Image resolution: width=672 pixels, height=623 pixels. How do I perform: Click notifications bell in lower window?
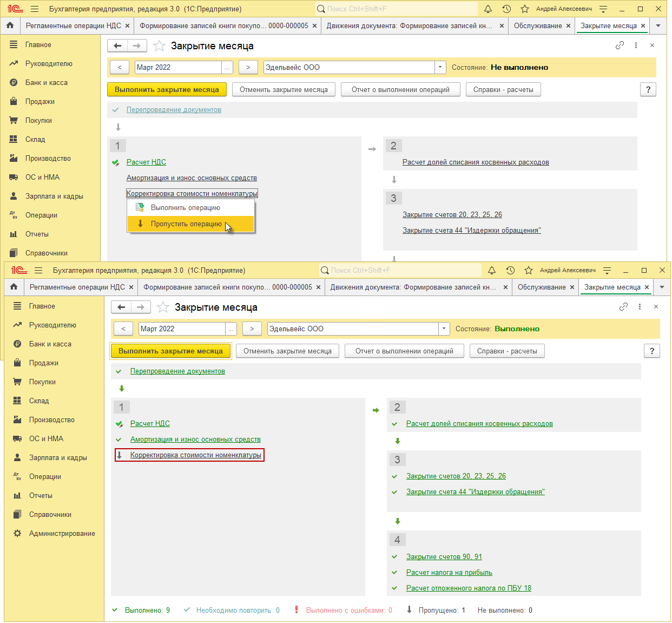click(492, 270)
